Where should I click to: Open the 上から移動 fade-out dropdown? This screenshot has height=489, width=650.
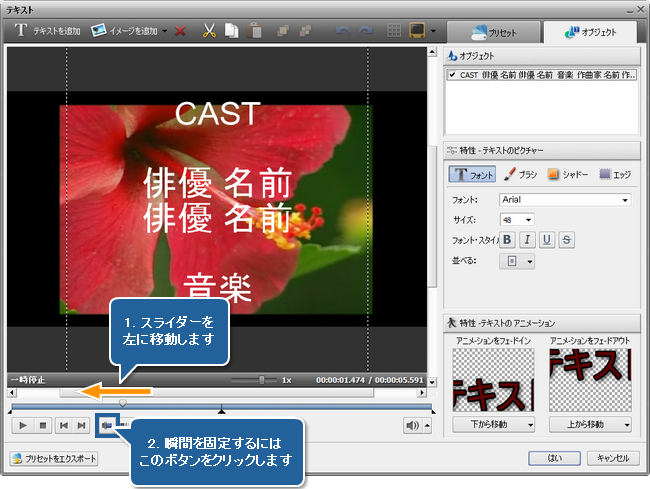[x=590, y=424]
